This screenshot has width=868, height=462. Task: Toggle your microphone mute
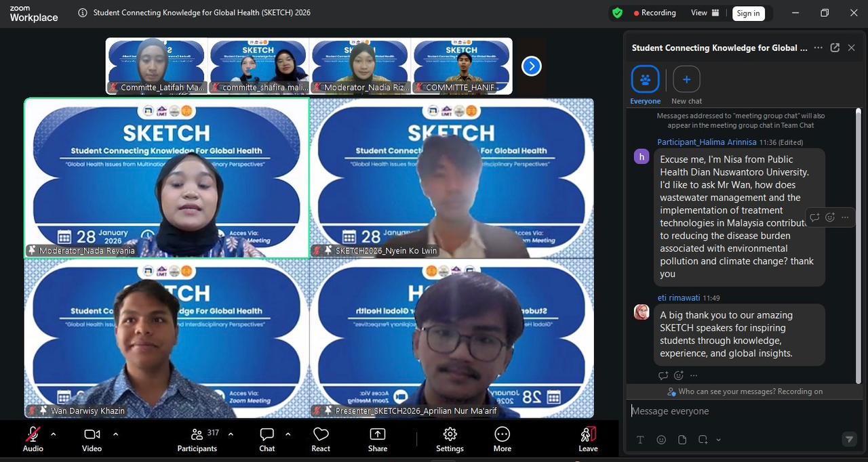32,434
